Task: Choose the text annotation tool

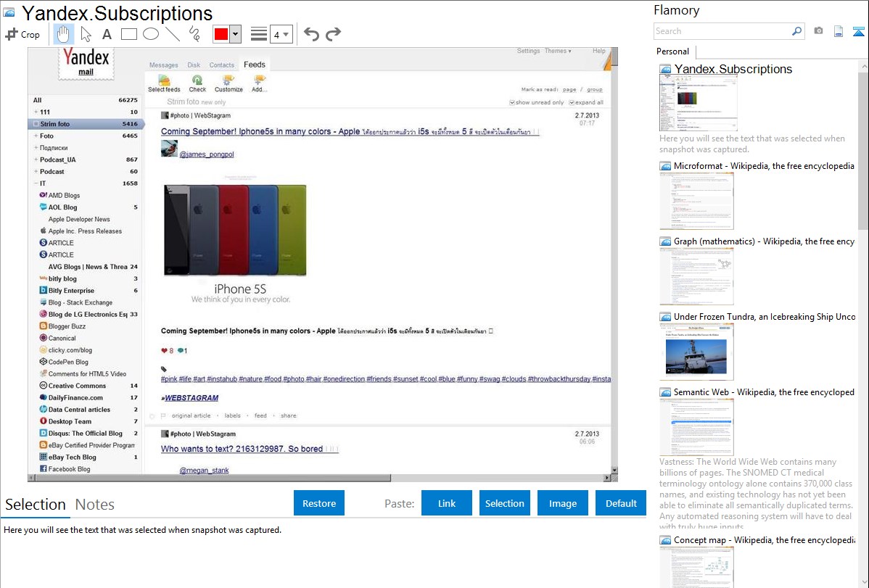Action: click(x=107, y=34)
